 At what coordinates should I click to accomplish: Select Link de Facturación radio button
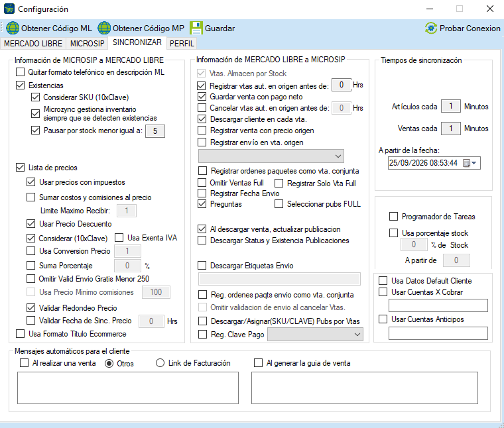click(160, 363)
